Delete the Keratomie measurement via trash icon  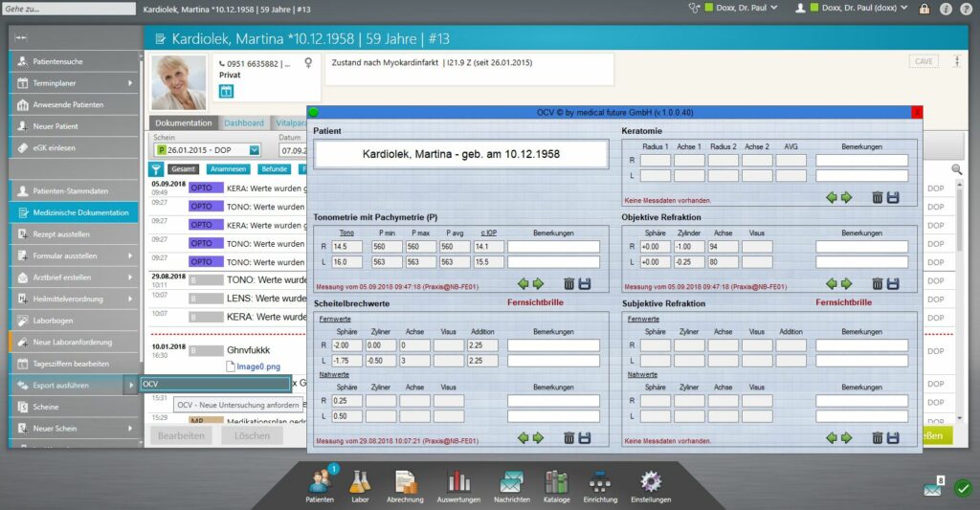[877, 197]
